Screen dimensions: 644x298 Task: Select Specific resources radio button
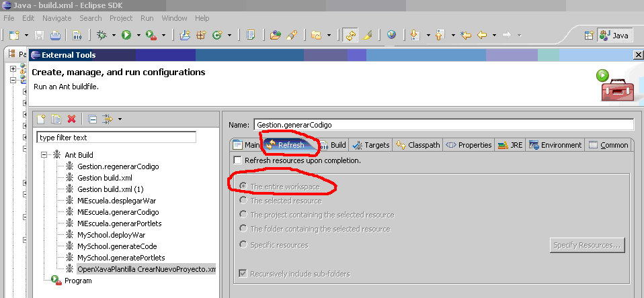click(243, 245)
